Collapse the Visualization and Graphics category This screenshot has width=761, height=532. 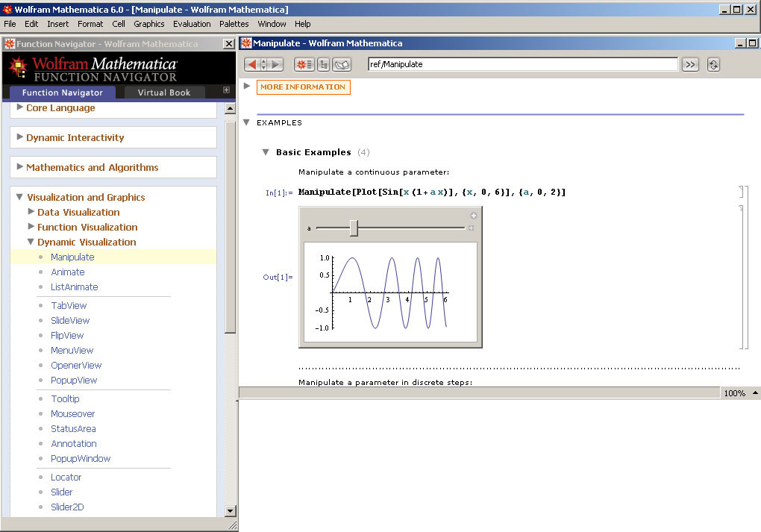coord(19,196)
